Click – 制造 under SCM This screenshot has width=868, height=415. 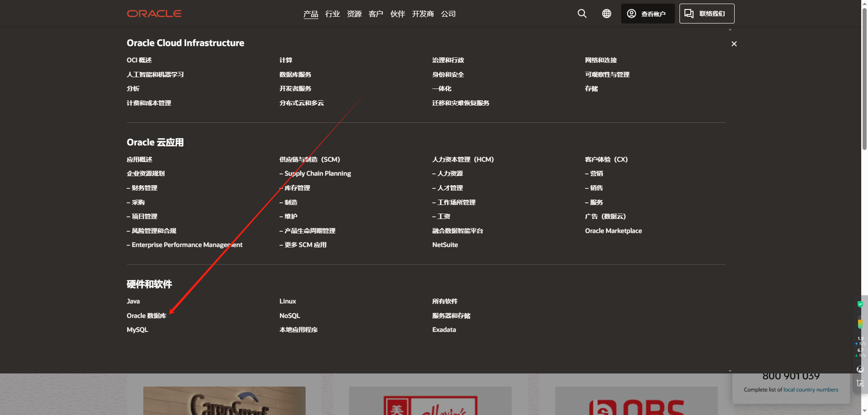288,202
